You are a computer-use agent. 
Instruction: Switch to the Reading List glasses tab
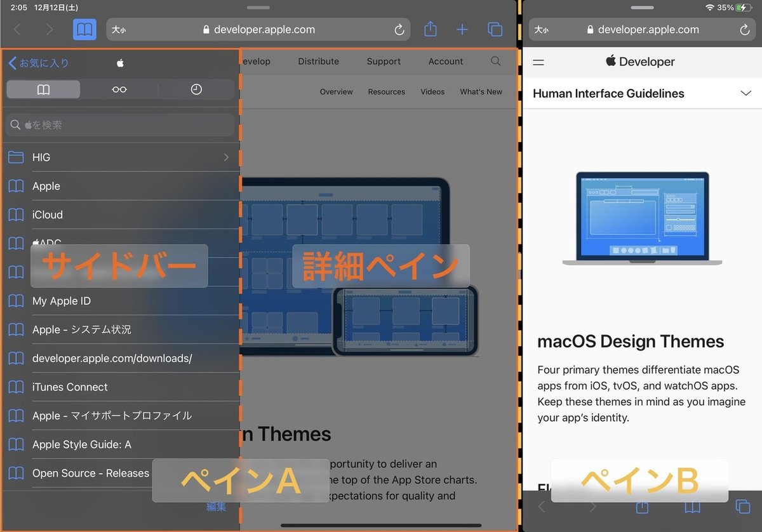click(x=119, y=90)
